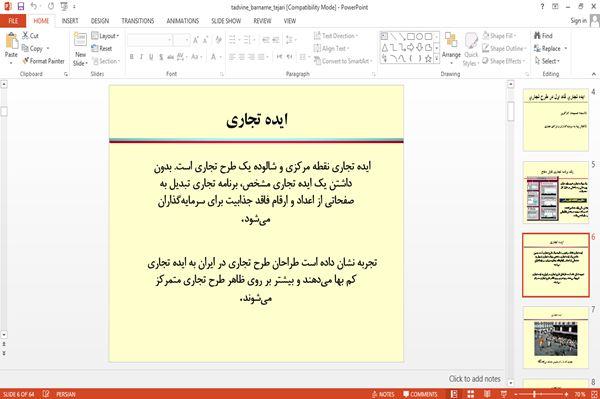Open the Select dropdown
The height and width of the screenshot is (399, 600).
coord(547,61)
